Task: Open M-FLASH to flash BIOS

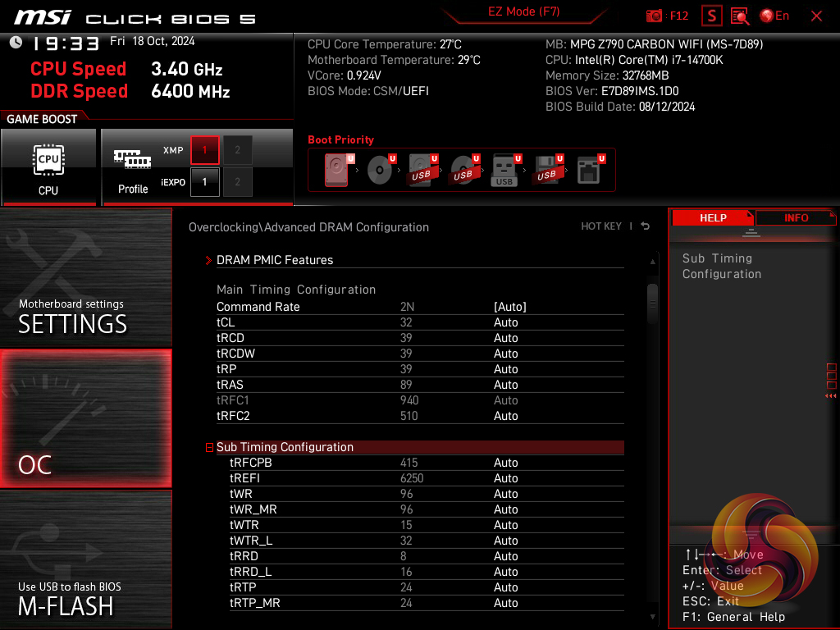Action: click(85, 559)
